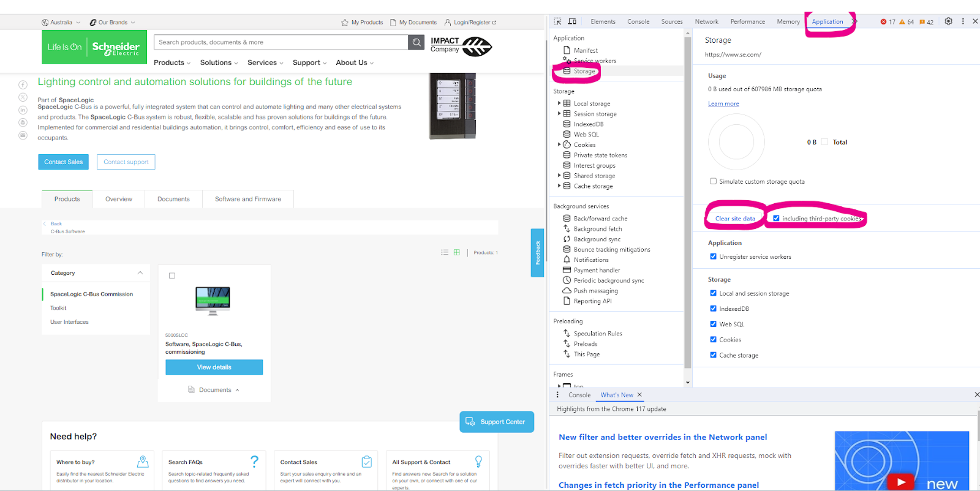The image size is (980, 491).
Task: Expand the Shared storage tree node
Action: pos(559,176)
